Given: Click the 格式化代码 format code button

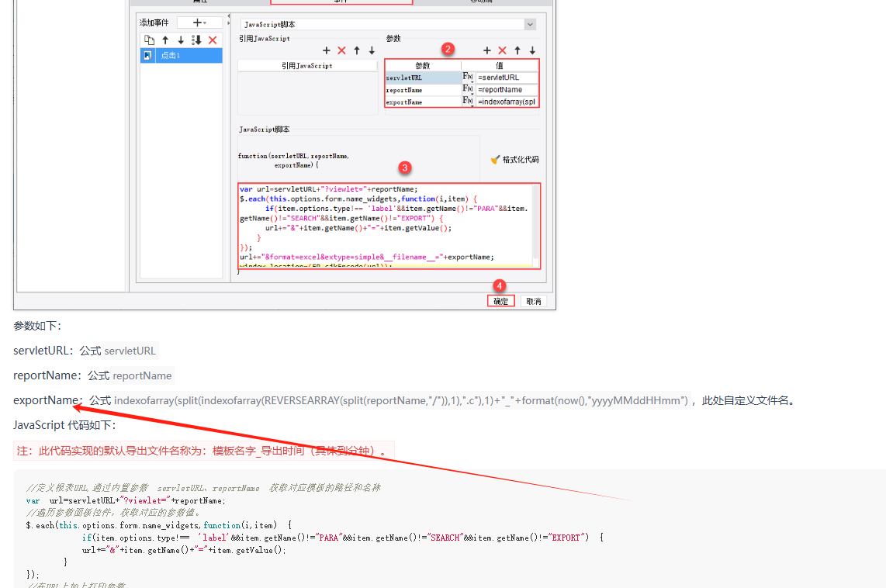Looking at the screenshot, I should [514, 159].
